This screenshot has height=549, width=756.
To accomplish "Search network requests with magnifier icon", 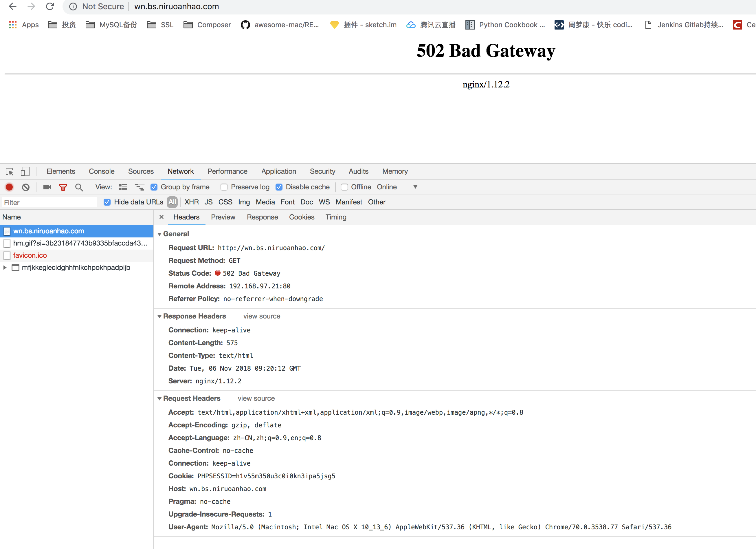I will tap(79, 187).
